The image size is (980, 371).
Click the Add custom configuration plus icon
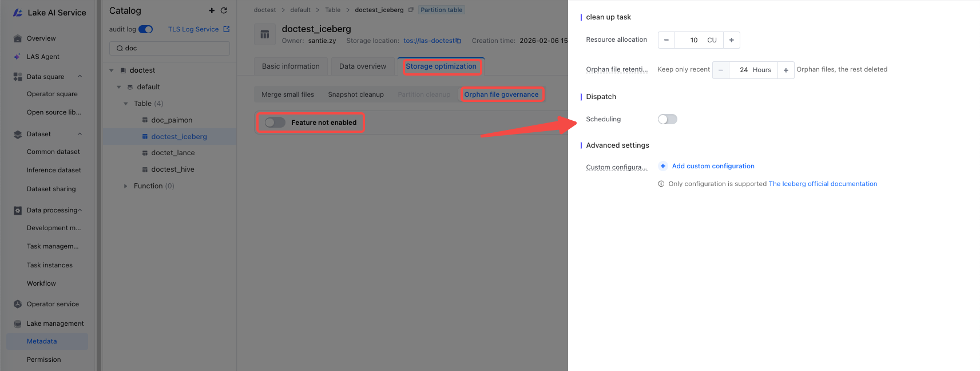click(662, 166)
